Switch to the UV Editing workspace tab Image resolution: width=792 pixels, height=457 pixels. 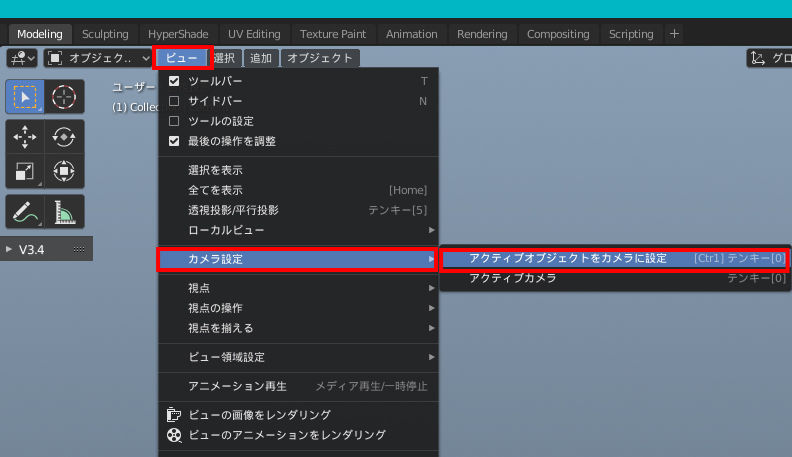[x=254, y=34]
